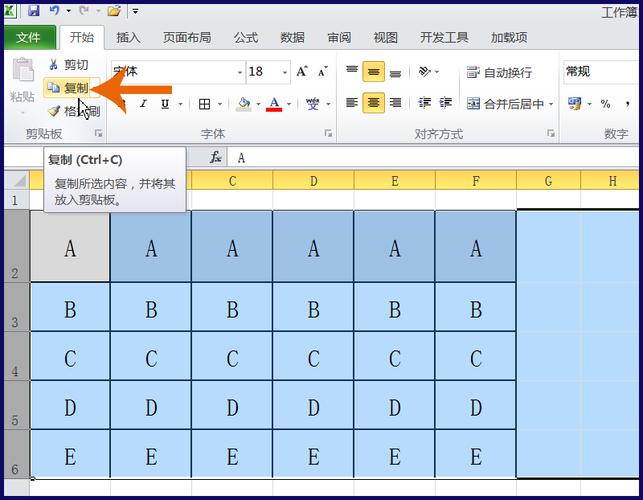Open the 文件 file tab

coord(29,38)
